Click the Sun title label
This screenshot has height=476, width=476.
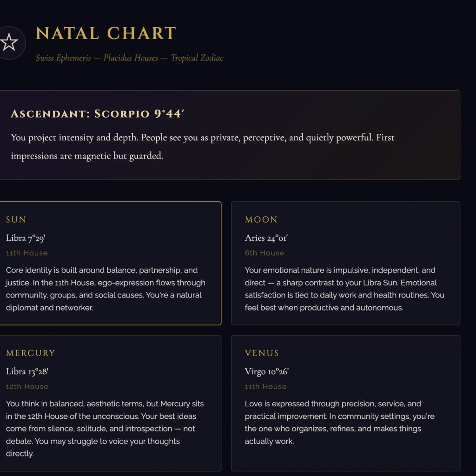(16, 219)
